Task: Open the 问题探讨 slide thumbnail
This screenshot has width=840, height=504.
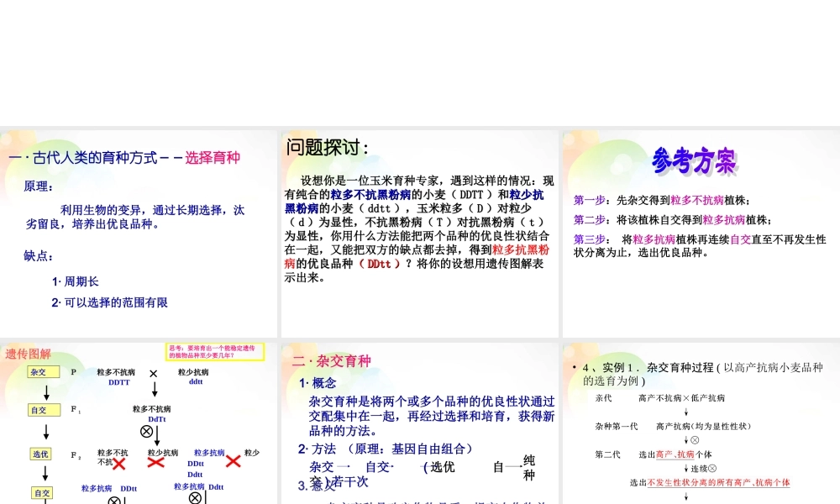Action: point(419,234)
